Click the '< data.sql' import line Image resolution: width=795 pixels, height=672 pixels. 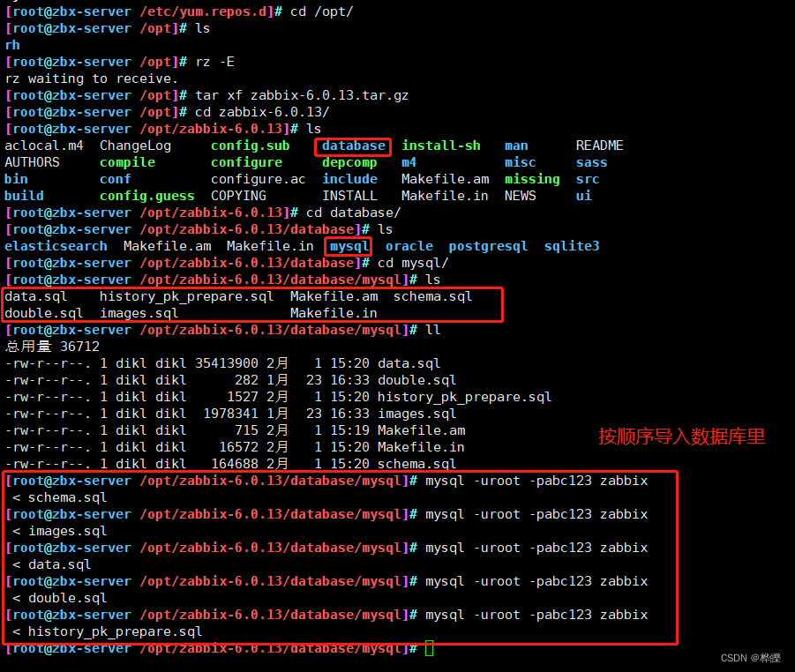pos(52,564)
